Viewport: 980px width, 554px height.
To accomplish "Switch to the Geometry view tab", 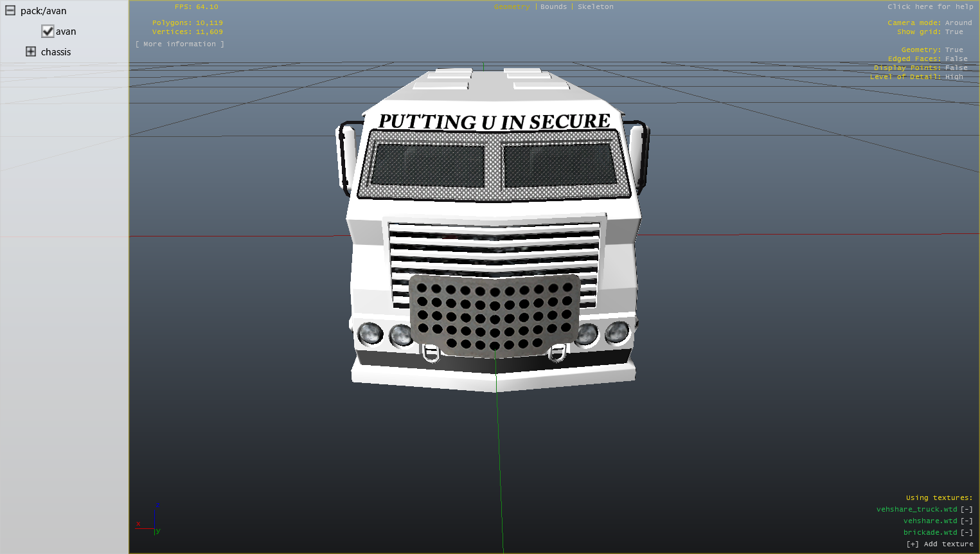I will 512,7.
